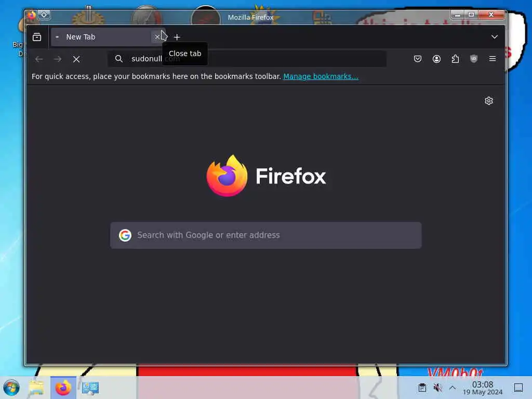This screenshot has height=399, width=532.
Task: Unmute the volume tray icon
Action: (437, 388)
